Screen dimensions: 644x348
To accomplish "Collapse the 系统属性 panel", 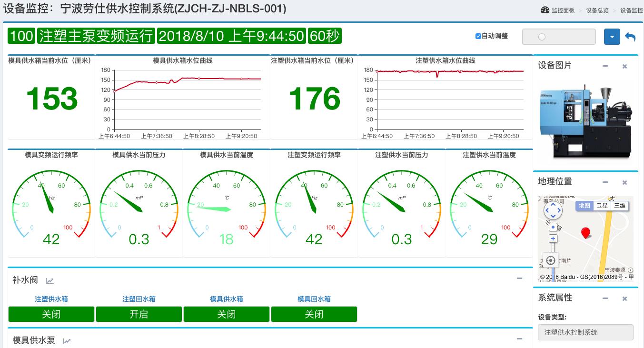I will coord(605,298).
